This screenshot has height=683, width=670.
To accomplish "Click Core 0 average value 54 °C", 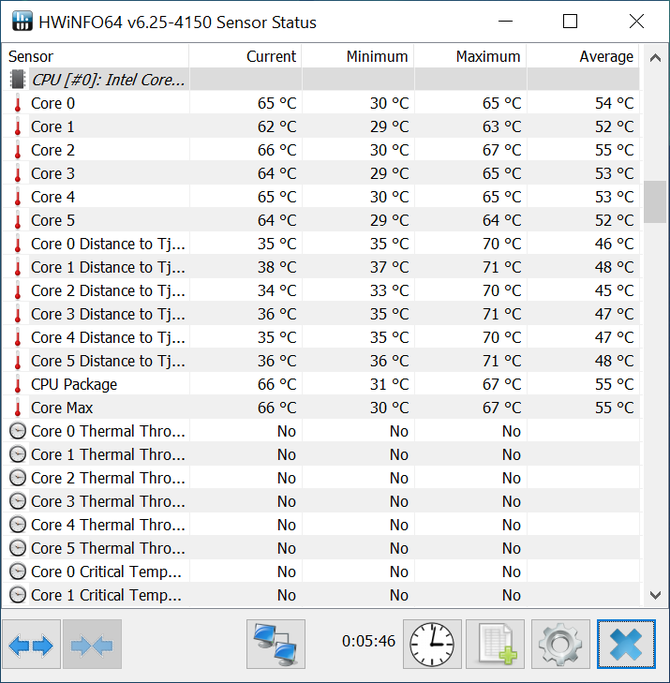I will tap(614, 103).
